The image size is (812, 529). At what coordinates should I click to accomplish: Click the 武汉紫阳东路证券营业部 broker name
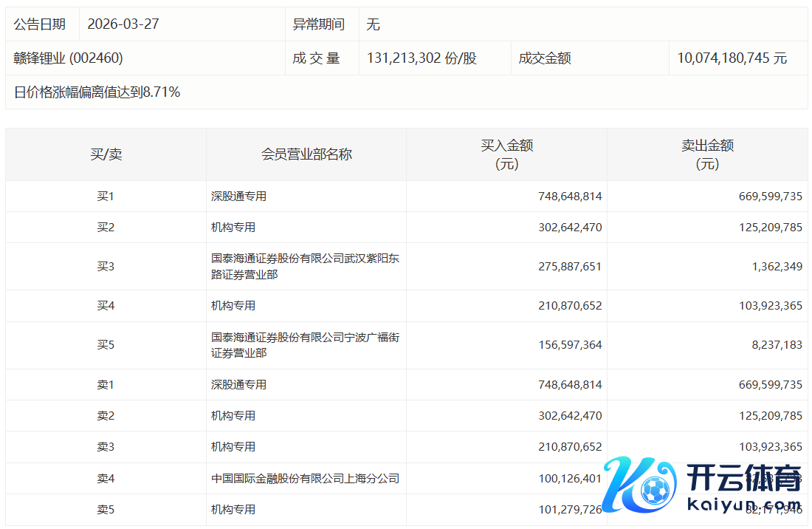pyautogui.click(x=305, y=267)
